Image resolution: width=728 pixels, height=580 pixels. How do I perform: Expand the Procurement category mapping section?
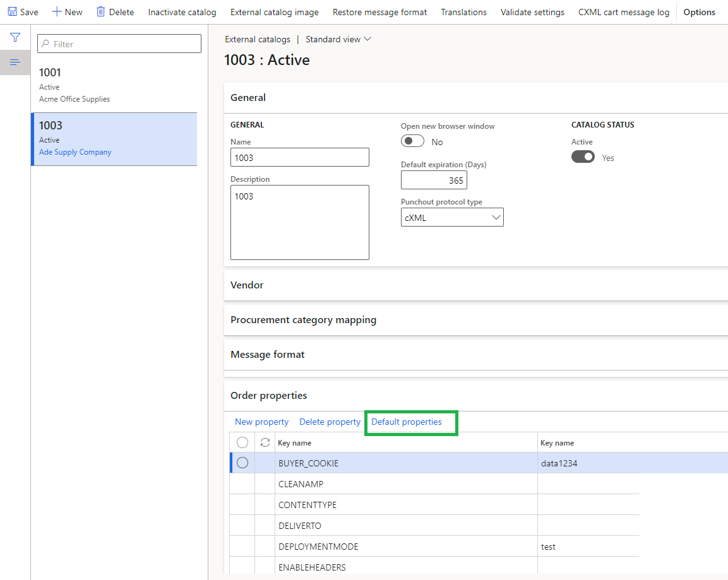303,320
